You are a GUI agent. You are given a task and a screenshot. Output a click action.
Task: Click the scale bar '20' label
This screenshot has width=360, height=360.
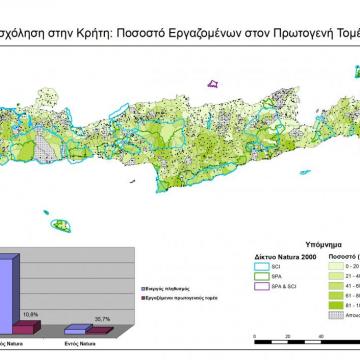287,336
